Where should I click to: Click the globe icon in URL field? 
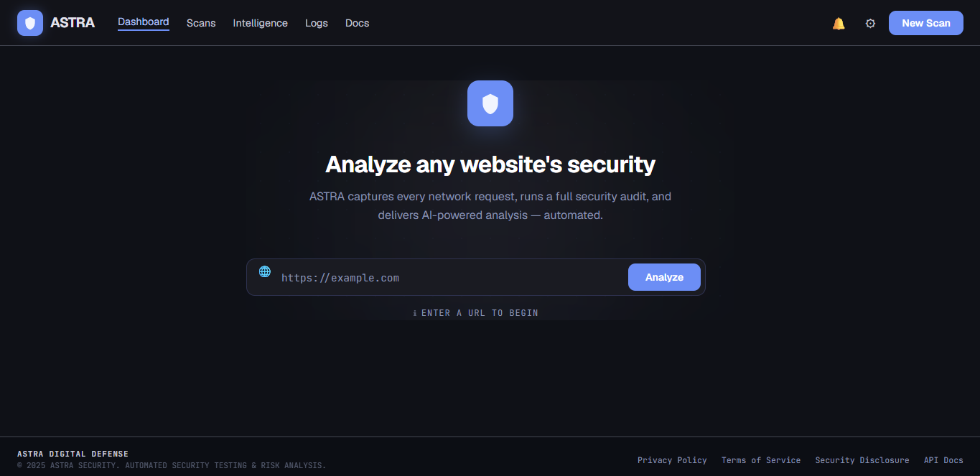point(265,271)
